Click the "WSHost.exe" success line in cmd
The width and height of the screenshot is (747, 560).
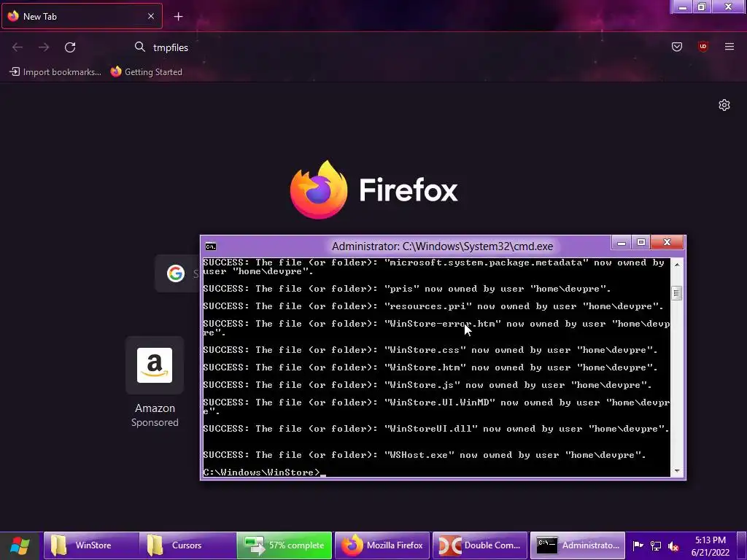click(x=424, y=455)
